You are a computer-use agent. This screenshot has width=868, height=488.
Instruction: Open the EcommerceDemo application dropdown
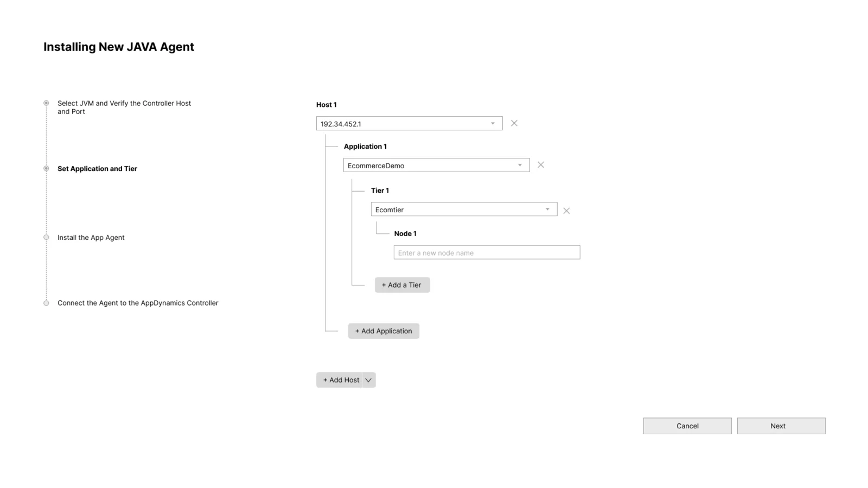[436, 165]
